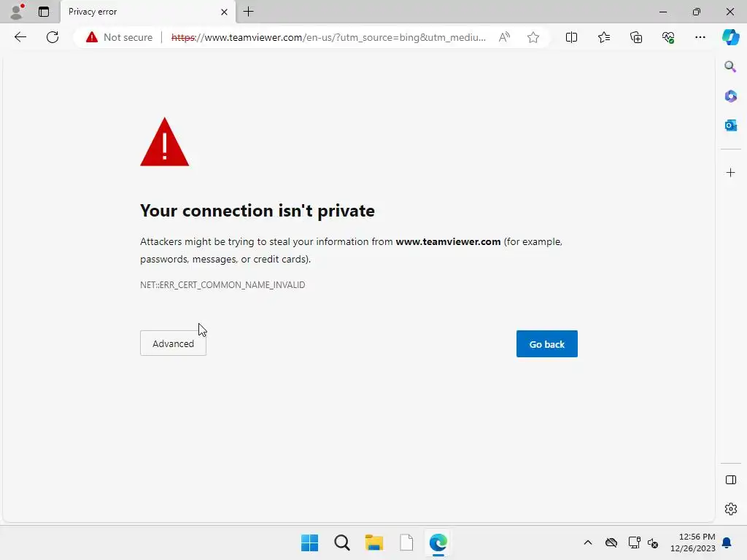Click the bold www.teamviewer.com text
Image resolution: width=747 pixels, height=560 pixels.
(448, 241)
